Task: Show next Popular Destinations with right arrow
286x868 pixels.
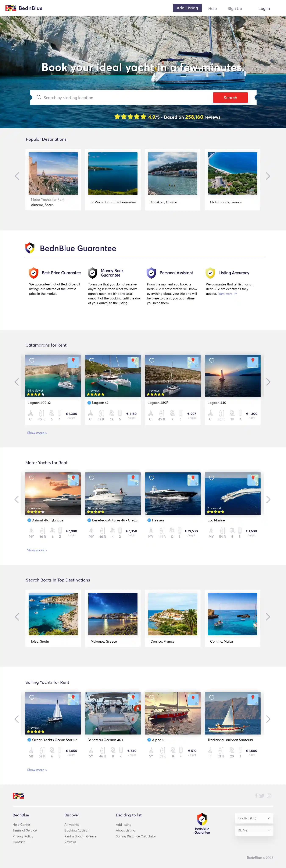Action: [x=268, y=176]
